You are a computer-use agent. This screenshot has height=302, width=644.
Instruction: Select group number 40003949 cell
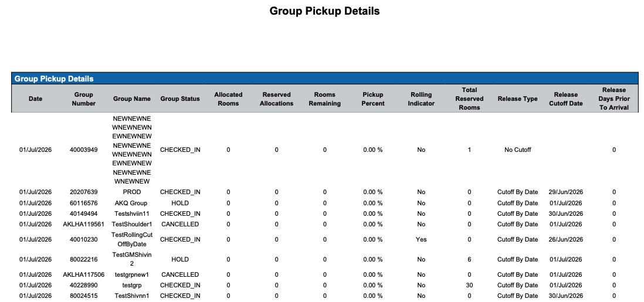(84, 150)
